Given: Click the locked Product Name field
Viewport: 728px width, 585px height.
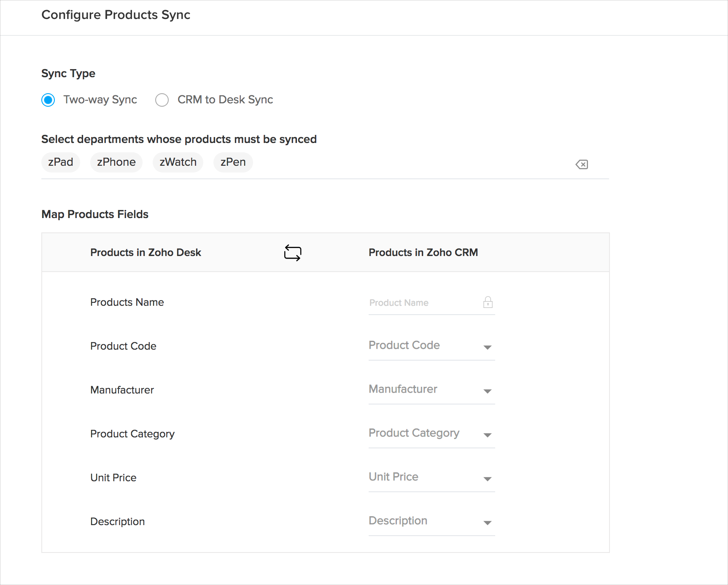Looking at the screenshot, I should pos(431,303).
